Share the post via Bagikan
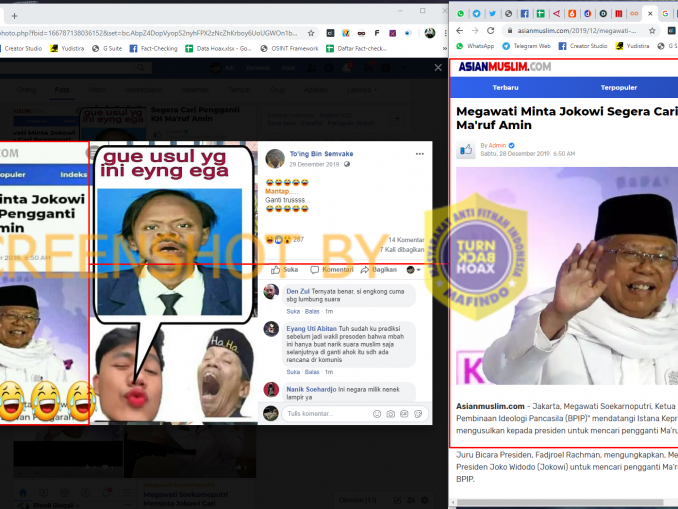 pyautogui.click(x=378, y=270)
